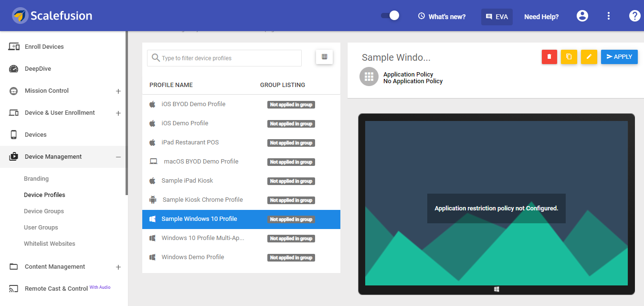Collapse Device Management with minus icon
This screenshot has width=644, height=306.
118,157
